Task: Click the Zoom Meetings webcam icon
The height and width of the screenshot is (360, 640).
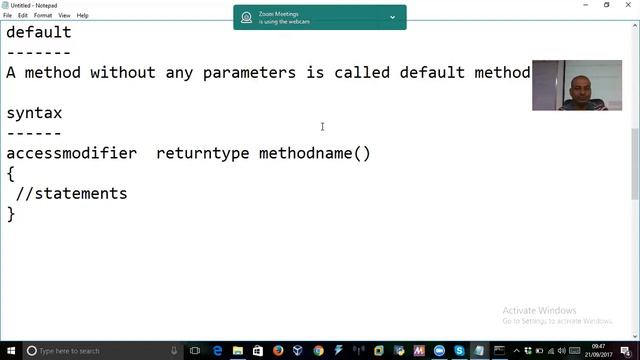Action: [246, 18]
